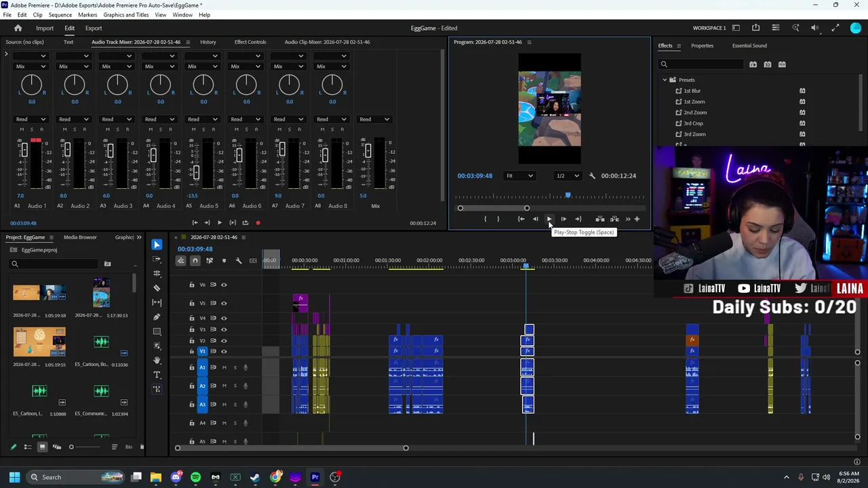Open Audio 1 automation mode Read dropdown
Image resolution: width=868 pixels, height=488 pixels.
tap(31, 119)
